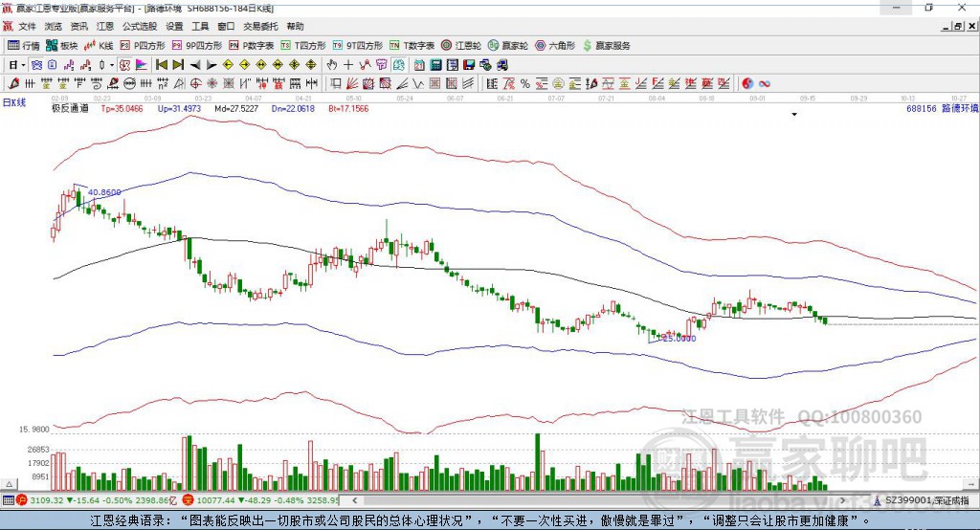The height and width of the screenshot is (530, 980).
Task: Open the P数字表 tool
Action: [x=252, y=46]
